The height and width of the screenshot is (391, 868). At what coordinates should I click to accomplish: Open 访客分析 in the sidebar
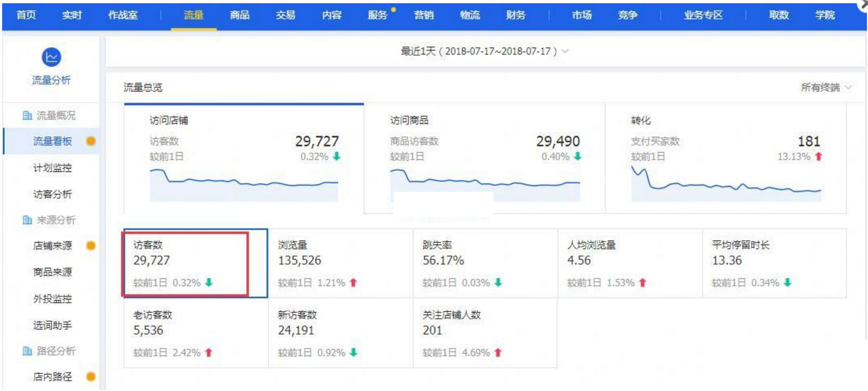53,194
